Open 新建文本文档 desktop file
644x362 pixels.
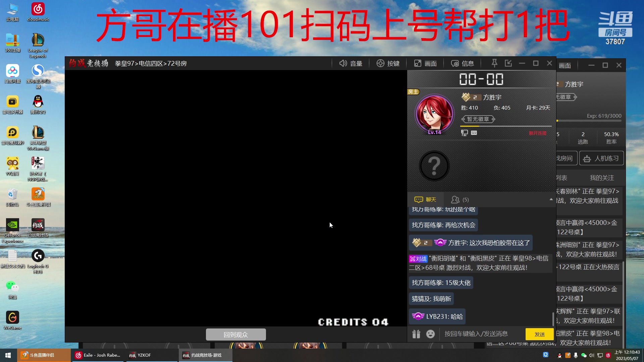[12, 259]
